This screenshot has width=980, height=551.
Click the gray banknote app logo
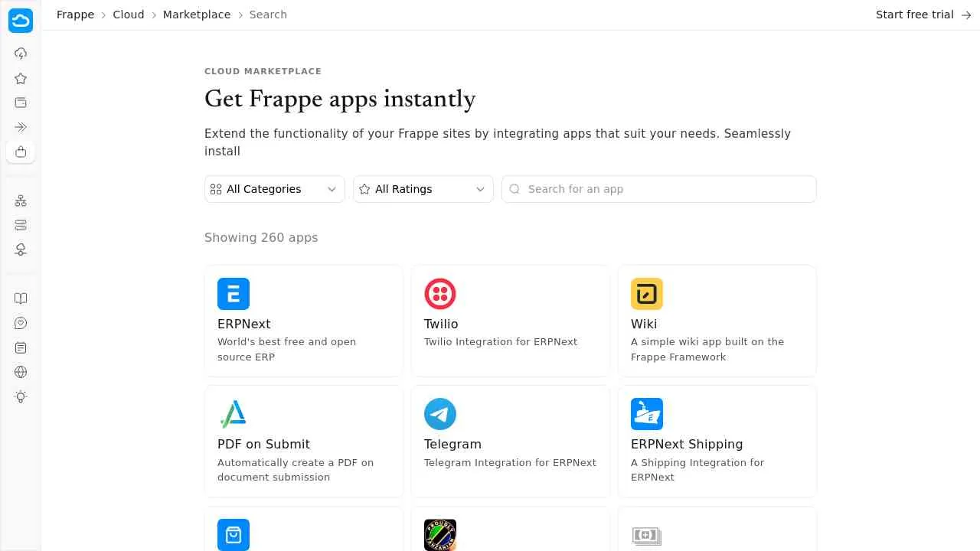click(x=647, y=535)
